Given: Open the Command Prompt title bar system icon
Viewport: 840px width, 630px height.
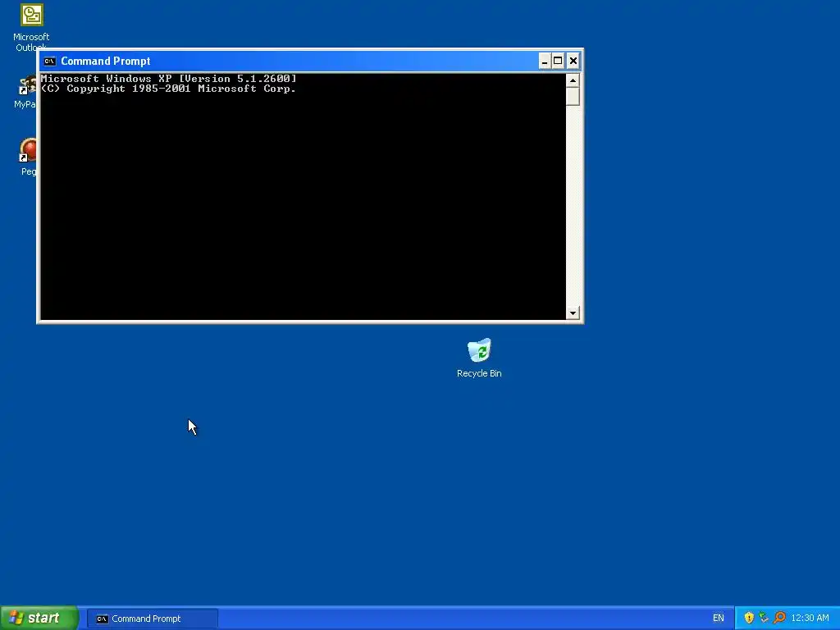Looking at the screenshot, I should pos(50,61).
